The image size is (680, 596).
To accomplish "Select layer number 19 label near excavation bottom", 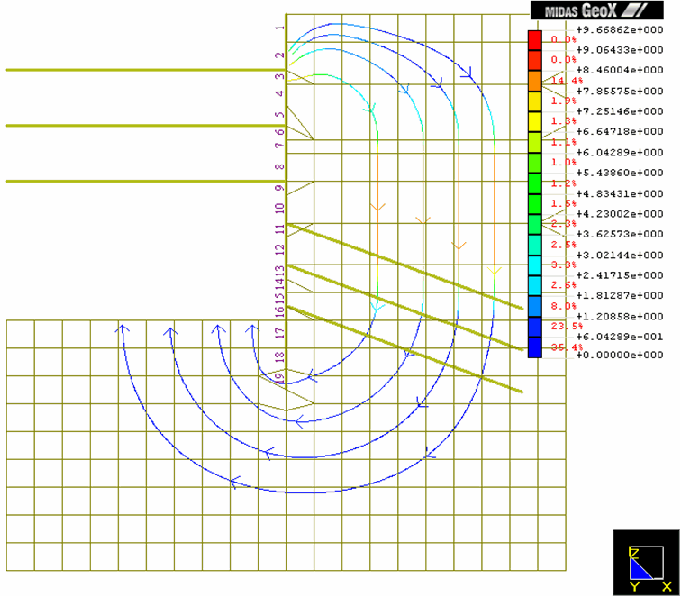I will click(280, 377).
